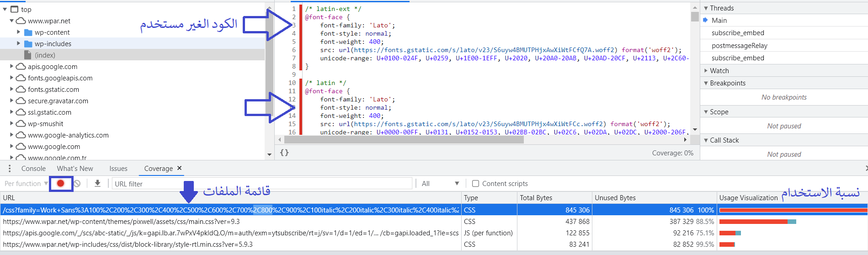Open the Per function dropdown
The width and height of the screenshot is (868, 255).
(26, 184)
